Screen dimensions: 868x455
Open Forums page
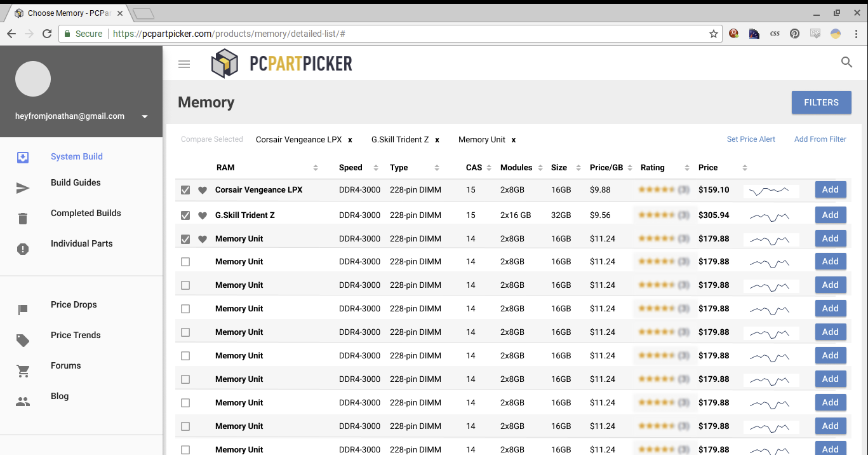tap(66, 366)
